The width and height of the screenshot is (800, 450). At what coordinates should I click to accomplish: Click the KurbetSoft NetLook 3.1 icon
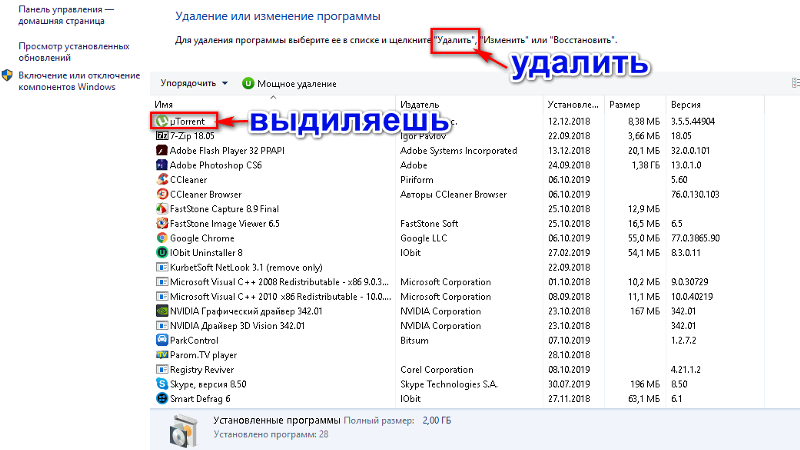pyautogui.click(x=162, y=267)
